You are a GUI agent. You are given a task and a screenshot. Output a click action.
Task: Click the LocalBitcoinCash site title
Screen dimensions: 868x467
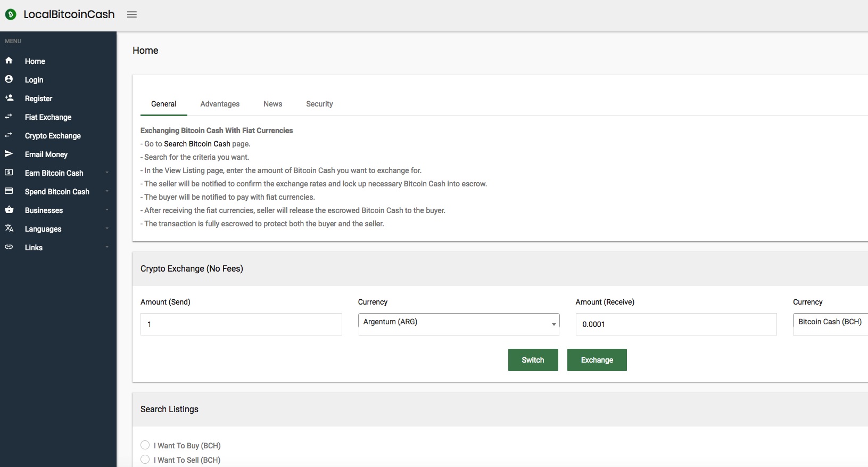click(x=69, y=14)
